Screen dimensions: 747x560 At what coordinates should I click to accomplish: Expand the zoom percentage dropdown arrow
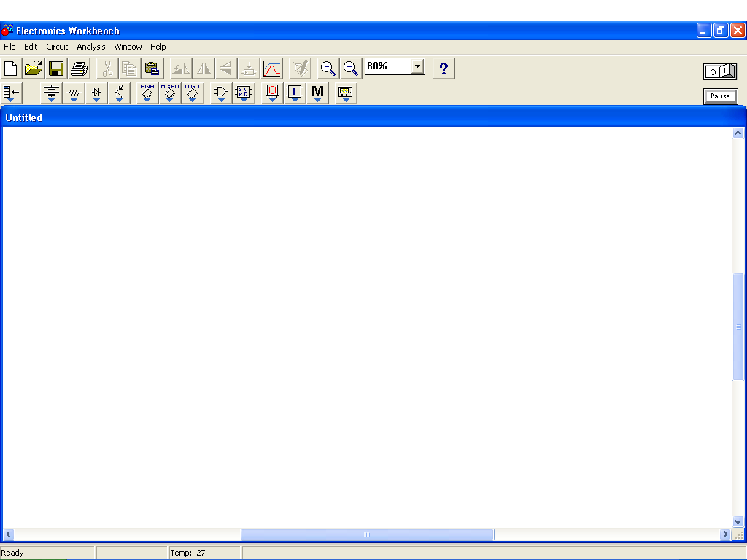417,66
